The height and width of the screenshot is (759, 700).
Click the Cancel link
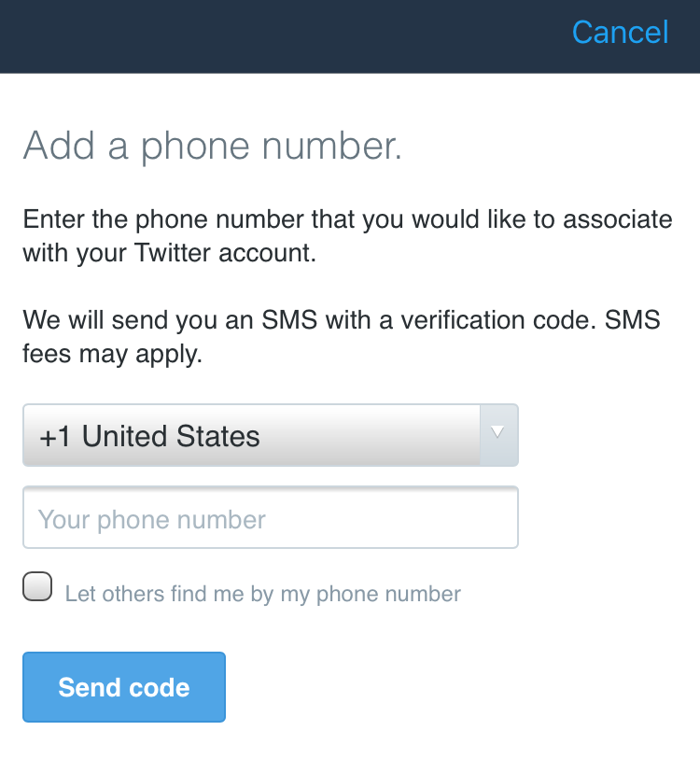[x=620, y=33]
